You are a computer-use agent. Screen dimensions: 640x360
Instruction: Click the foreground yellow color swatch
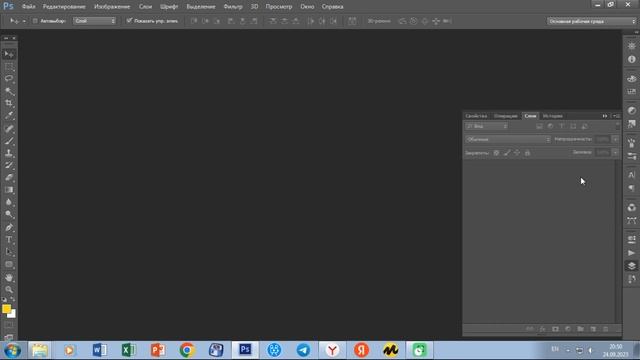pos(6,309)
